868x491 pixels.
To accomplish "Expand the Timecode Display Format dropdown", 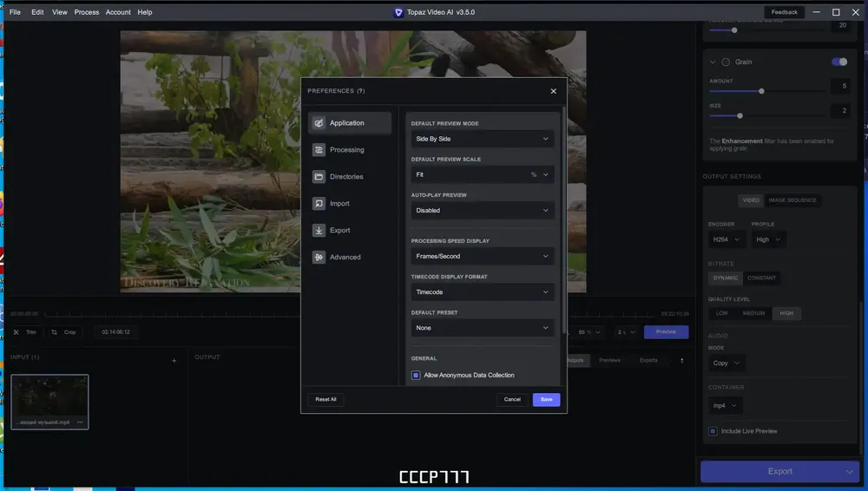I will pos(482,292).
